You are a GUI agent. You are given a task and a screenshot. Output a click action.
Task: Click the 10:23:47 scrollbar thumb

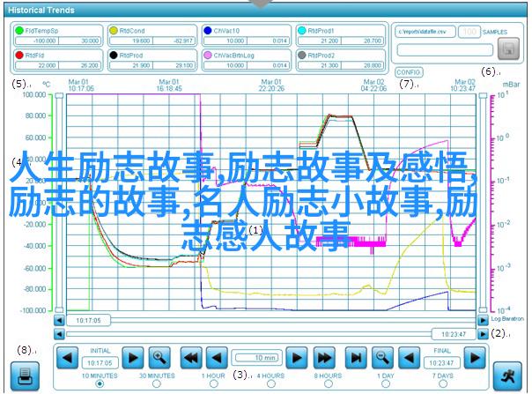[454, 335]
